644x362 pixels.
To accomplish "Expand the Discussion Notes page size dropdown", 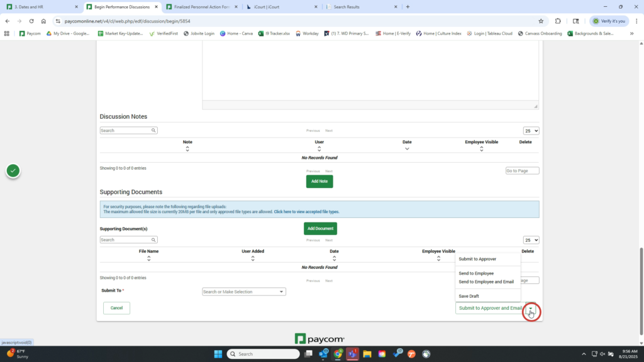I will coord(531,131).
